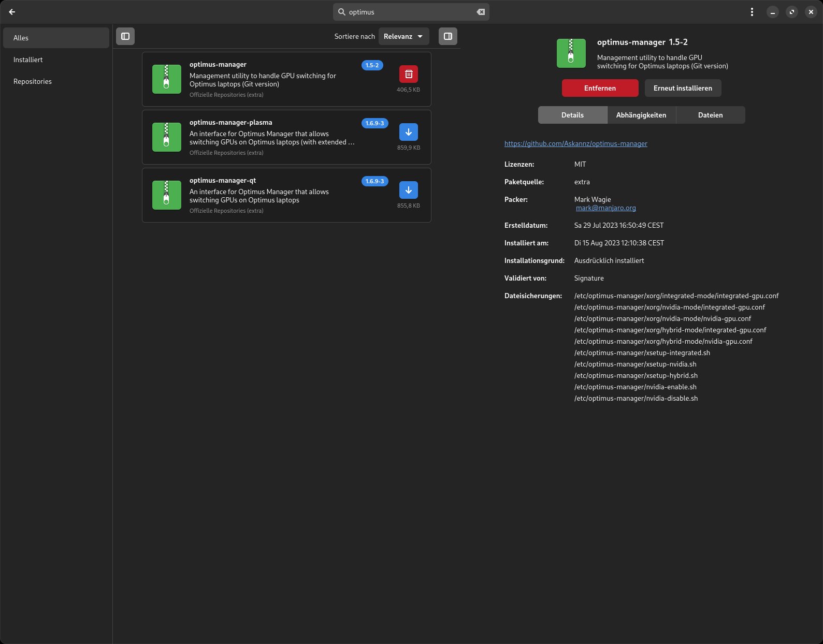Click hybrid-mode/nvidia-gpu.conf file path
The image size is (823, 644).
[663, 341]
